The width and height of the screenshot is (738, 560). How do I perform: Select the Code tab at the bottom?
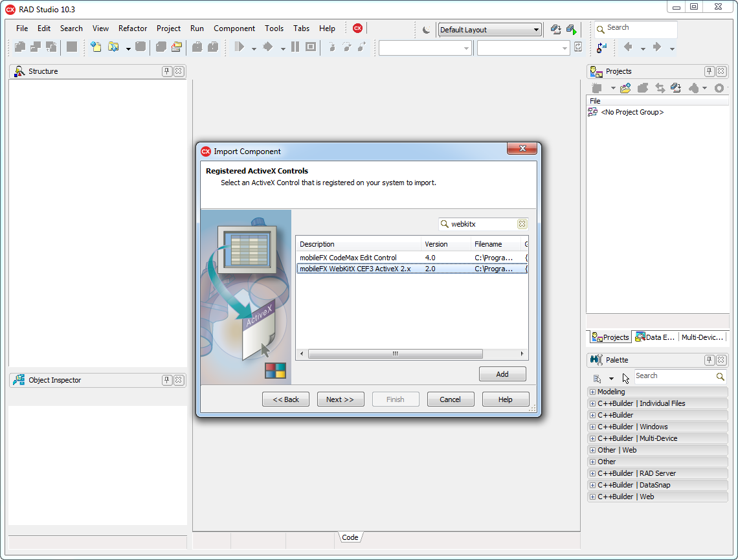pos(350,537)
